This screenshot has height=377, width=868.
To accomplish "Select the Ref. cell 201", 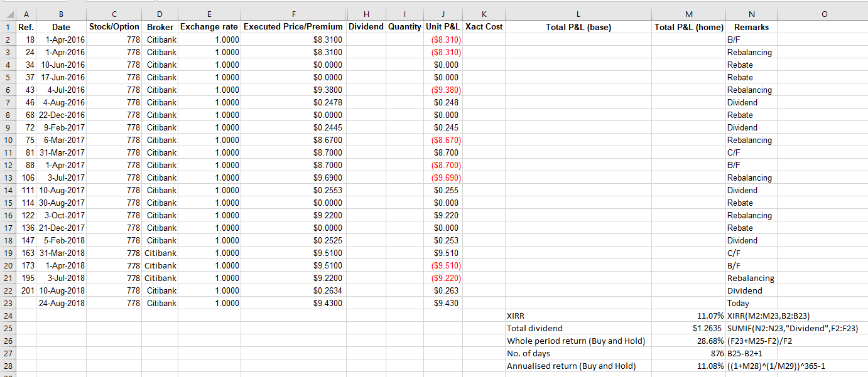I will tap(26, 290).
